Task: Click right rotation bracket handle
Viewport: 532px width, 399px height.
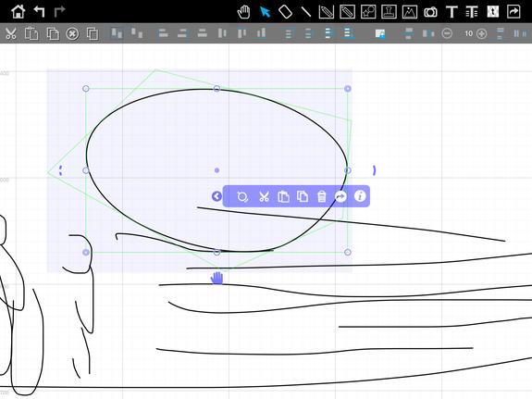Action: tap(374, 170)
